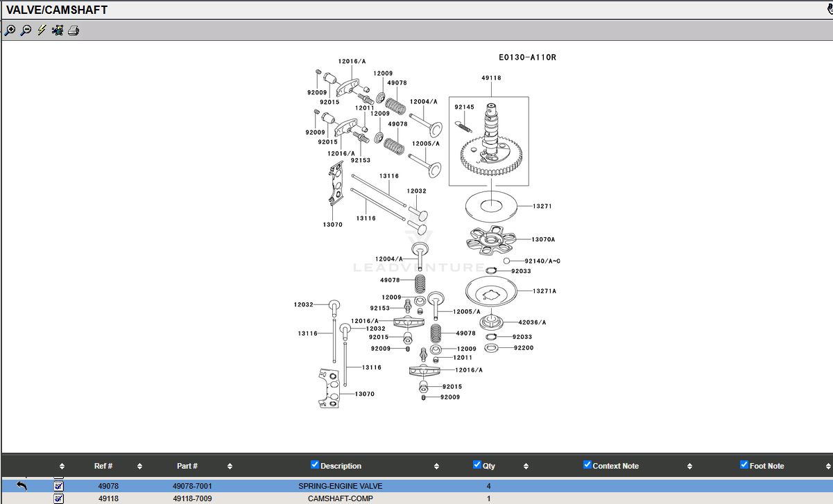Click the Ref # column header
This screenshot has height=504, width=833.
[103, 466]
